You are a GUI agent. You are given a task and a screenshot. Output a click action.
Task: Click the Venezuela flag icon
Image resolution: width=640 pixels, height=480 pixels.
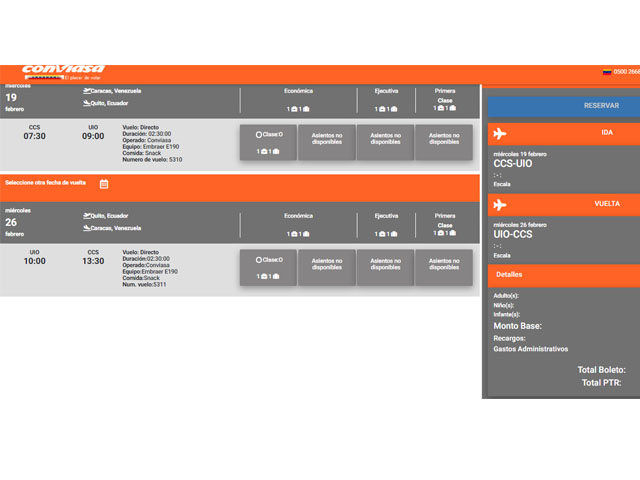click(607, 72)
